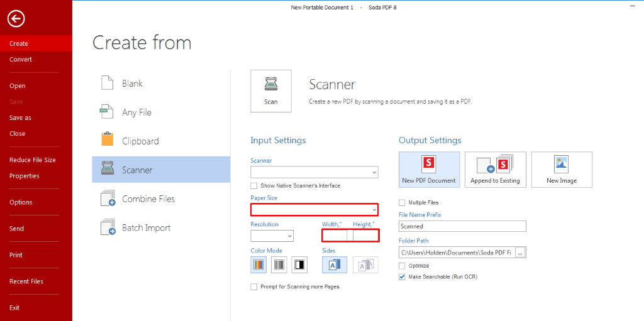This screenshot has height=321, width=644.
Task: Go to Convert in sidebar
Action: click(x=36, y=60)
